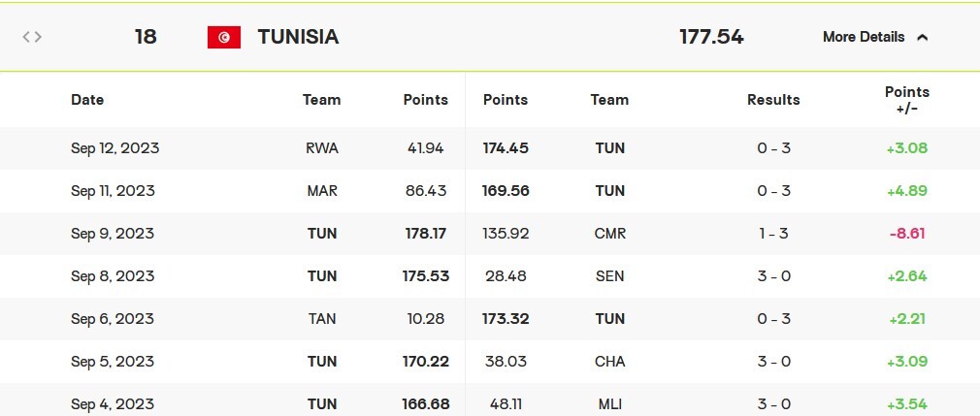Click MLI team in the Sep 4 row
Viewport: 980px width, 416px height.
point(609,403)
